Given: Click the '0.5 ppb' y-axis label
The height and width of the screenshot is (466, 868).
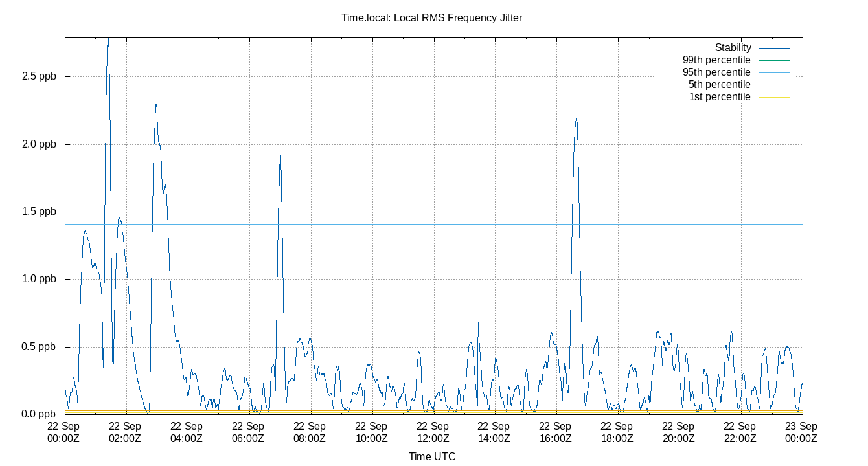Looking at the screenshot, I should click(39, 347).
